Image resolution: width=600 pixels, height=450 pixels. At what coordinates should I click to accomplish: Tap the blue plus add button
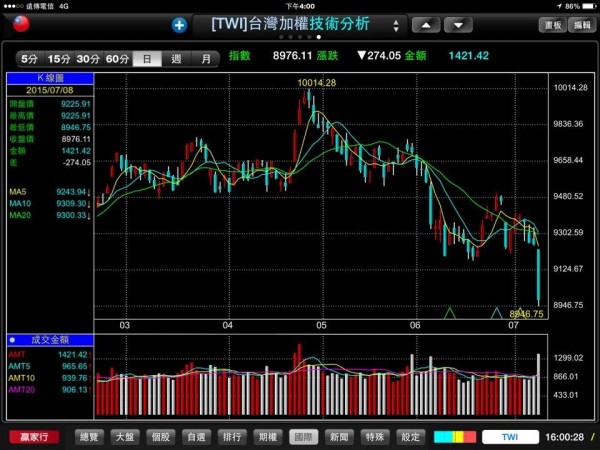point(179,25)
